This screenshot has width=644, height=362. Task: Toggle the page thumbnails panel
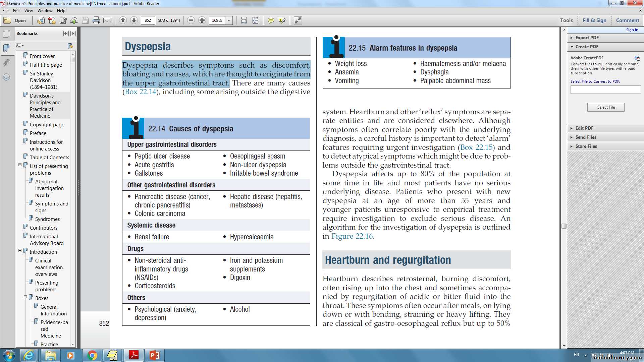[6, 34]
